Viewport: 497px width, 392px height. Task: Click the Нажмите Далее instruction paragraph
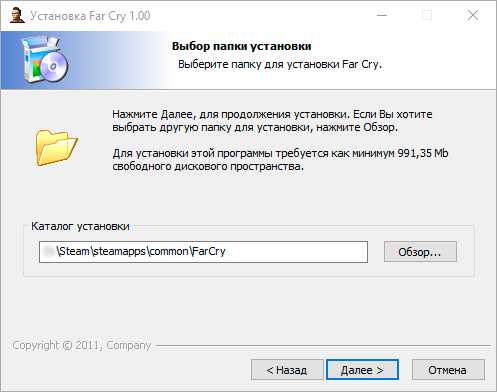coord(272,121)
